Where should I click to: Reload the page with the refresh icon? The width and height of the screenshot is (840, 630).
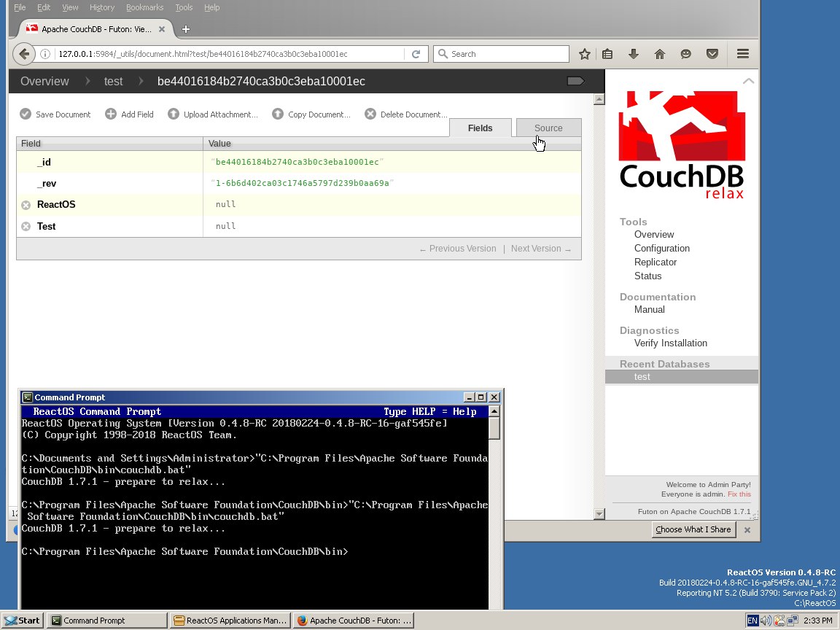coord(416,54)
